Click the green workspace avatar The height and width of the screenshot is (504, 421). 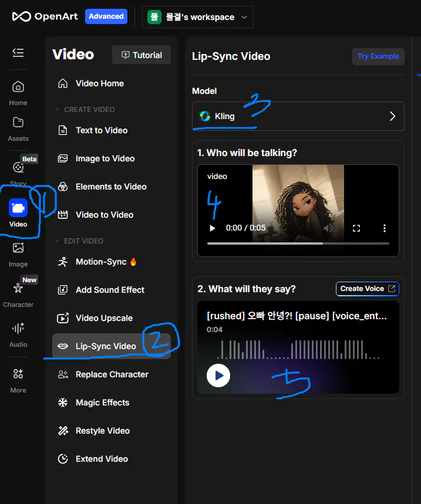pyautogui.click(x=154, y=17)
